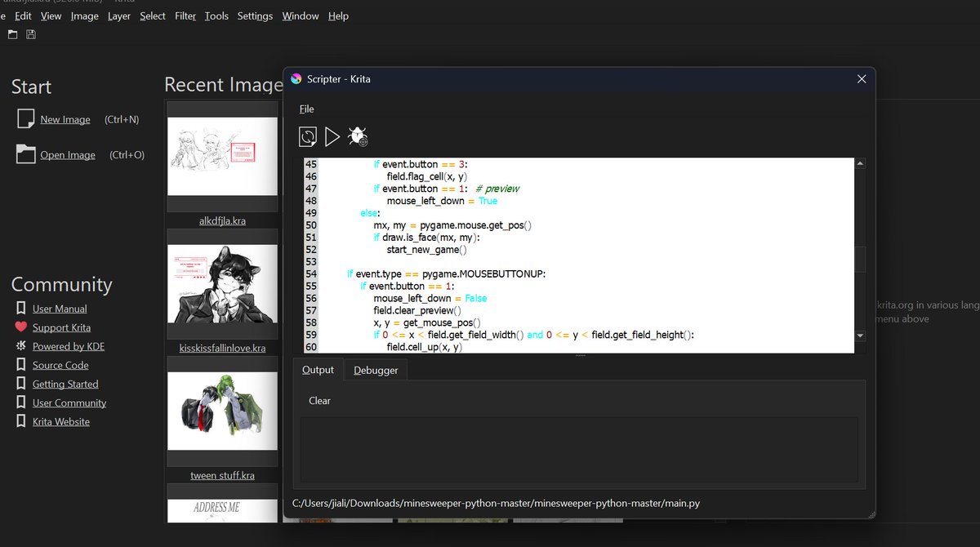Click the kisskissfallinlove.kra file name

click(223, 348)
